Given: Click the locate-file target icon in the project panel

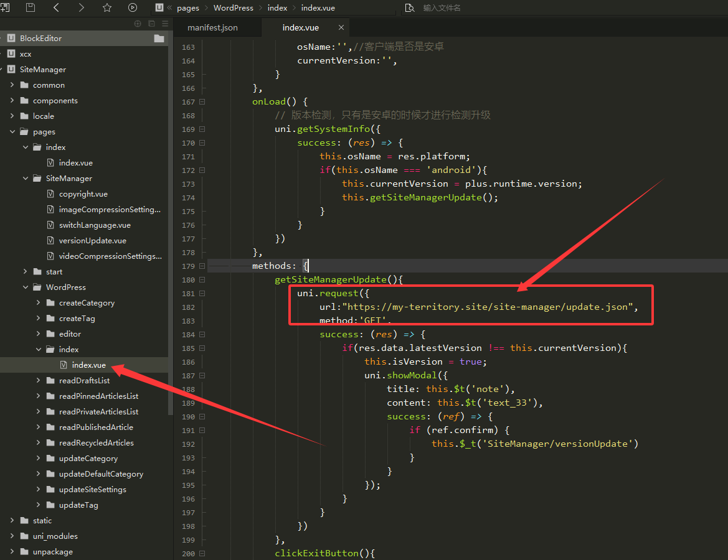Looking at the screenshot, I should point(138,24).
